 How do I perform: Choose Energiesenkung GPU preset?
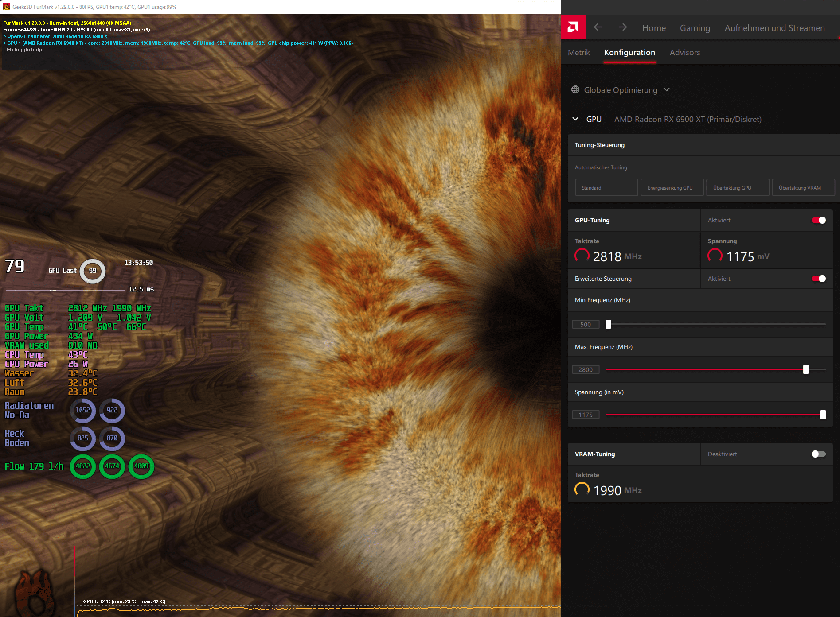coord(672,187)
